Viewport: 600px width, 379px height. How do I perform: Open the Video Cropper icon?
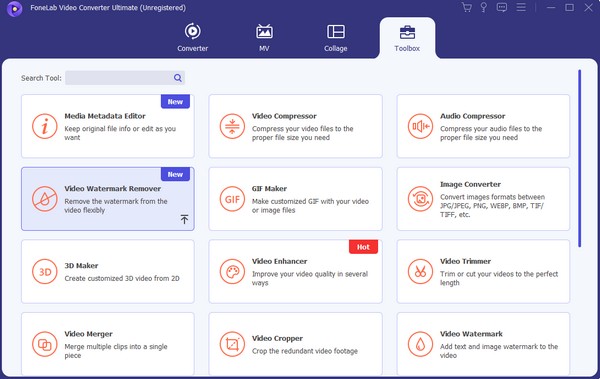(232, 344)
